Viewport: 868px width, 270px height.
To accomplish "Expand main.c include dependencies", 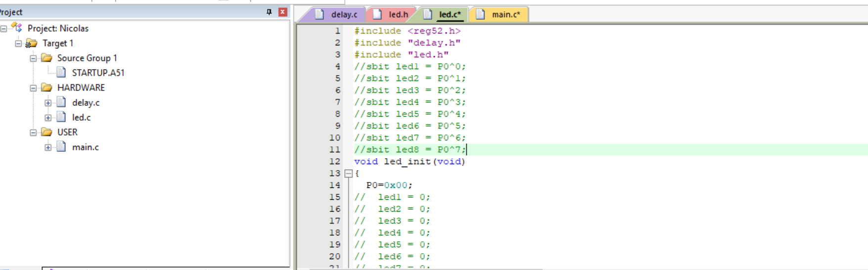I will click(48, 147).
